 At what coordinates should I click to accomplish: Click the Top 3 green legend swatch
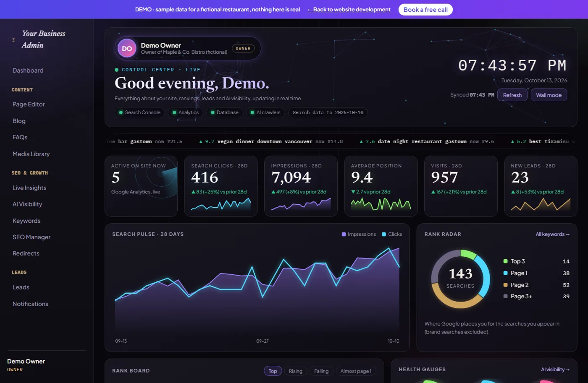[506, 261]
